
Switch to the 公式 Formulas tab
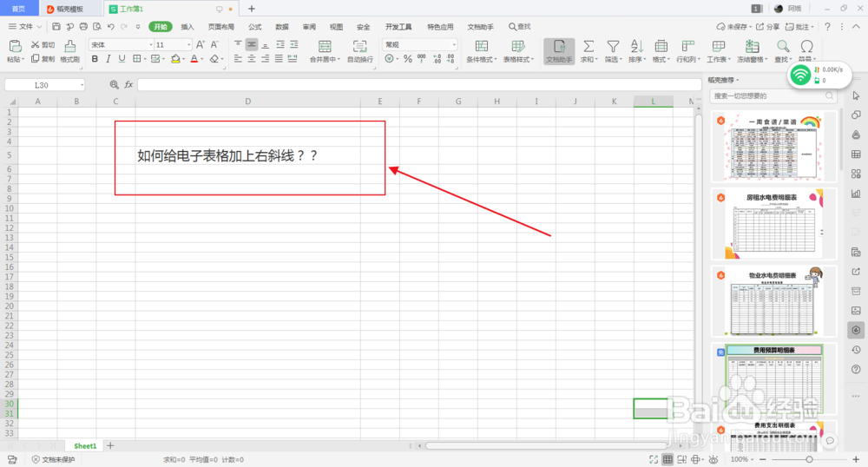254,27
